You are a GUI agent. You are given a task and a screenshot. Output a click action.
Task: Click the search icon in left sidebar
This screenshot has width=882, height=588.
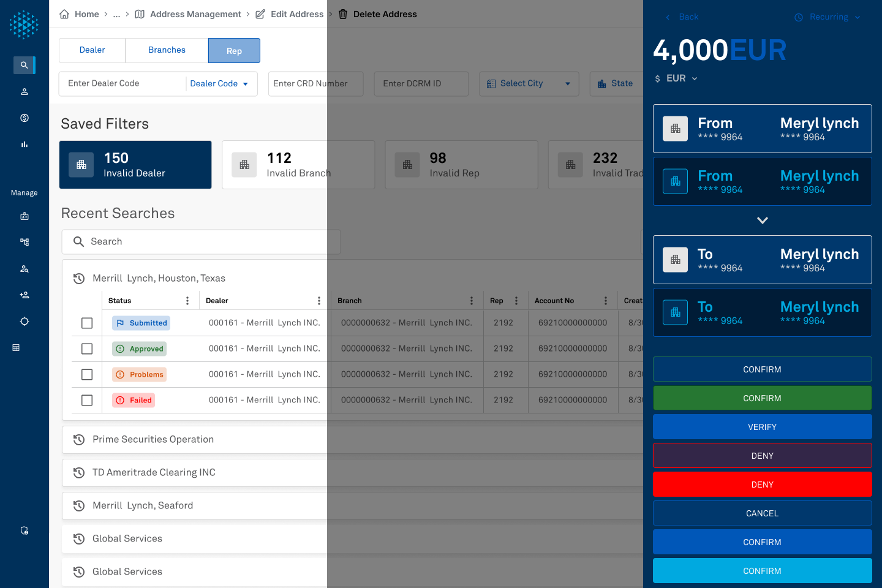pos(24,65)
